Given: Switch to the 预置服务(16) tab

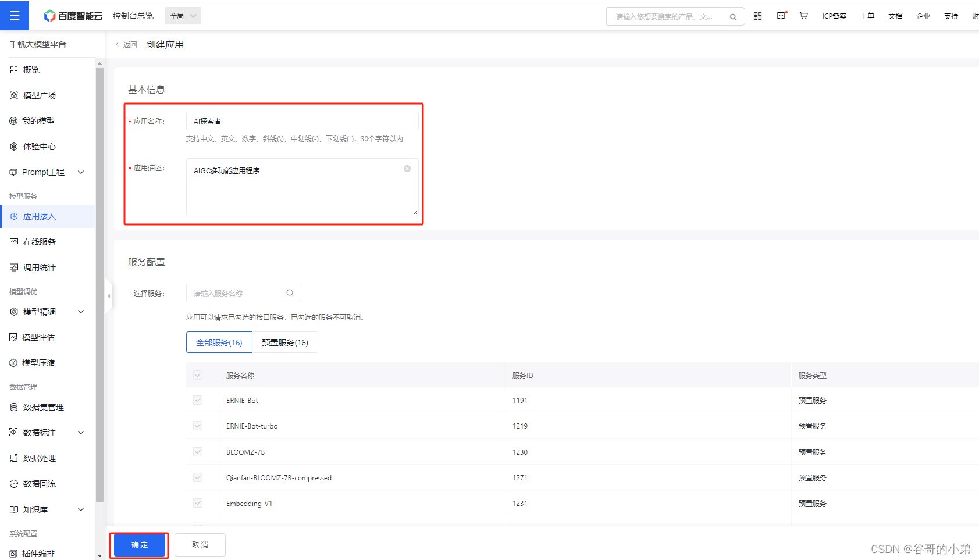Looking at the screenshot, I should (x=285, y=343).
